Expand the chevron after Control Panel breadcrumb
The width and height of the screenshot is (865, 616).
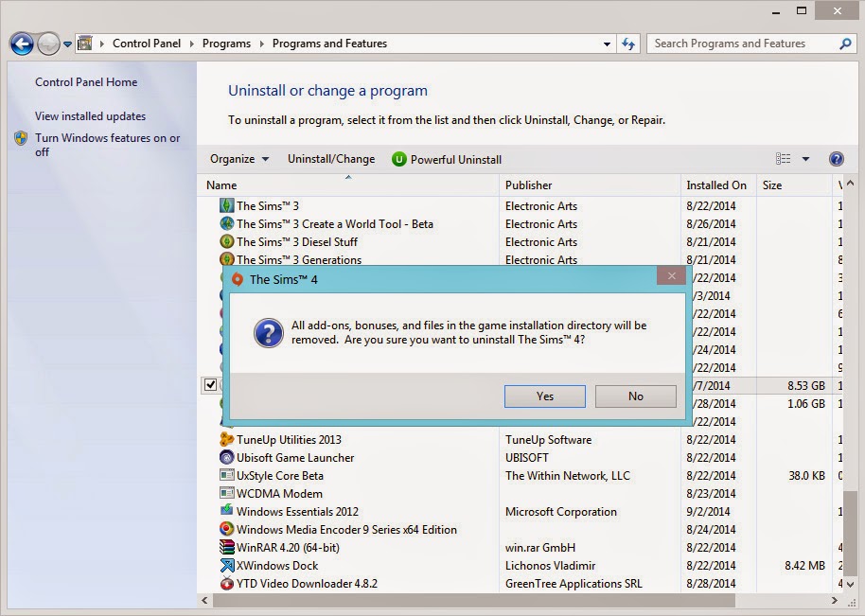click(x=191, y=44)
